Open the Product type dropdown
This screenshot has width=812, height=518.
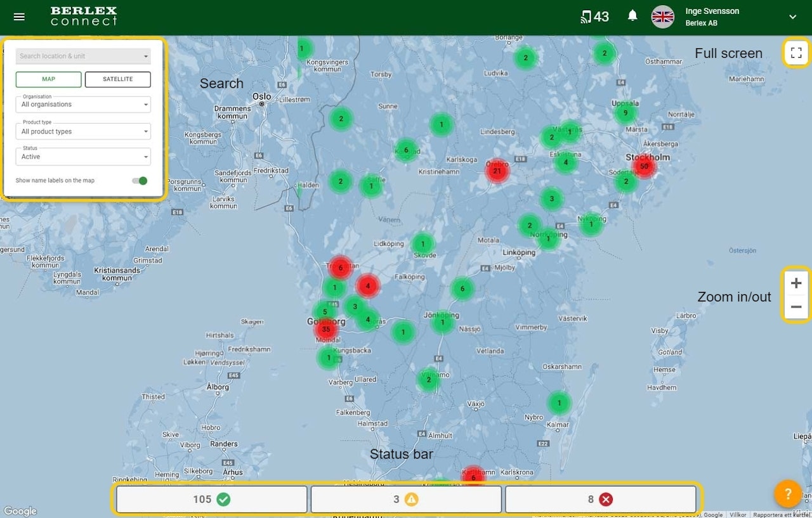pos(83,132)
